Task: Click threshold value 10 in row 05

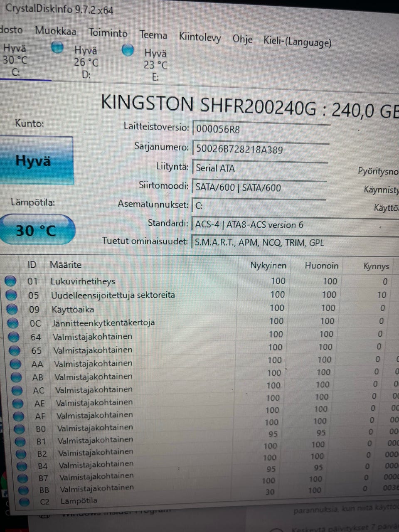Action: pyautogui.click(x=382, y=295)
